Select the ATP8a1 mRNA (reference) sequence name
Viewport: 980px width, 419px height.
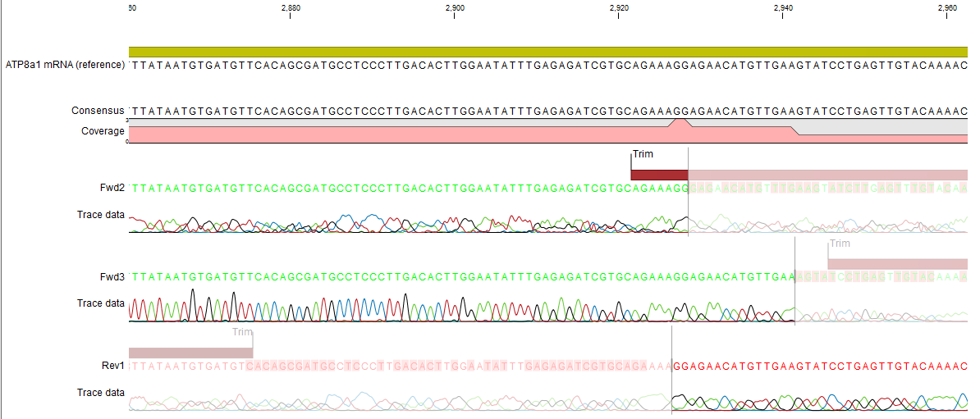click(65, 64)
